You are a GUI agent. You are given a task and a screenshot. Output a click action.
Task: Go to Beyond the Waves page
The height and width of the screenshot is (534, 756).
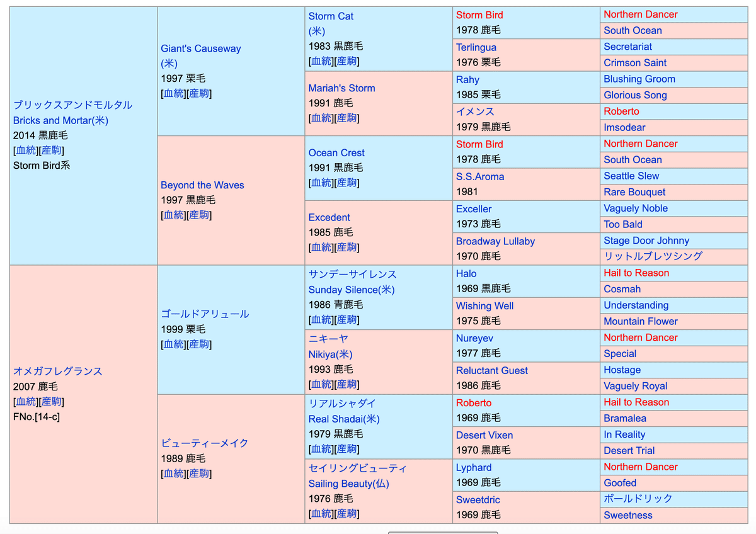click(202, 185)
